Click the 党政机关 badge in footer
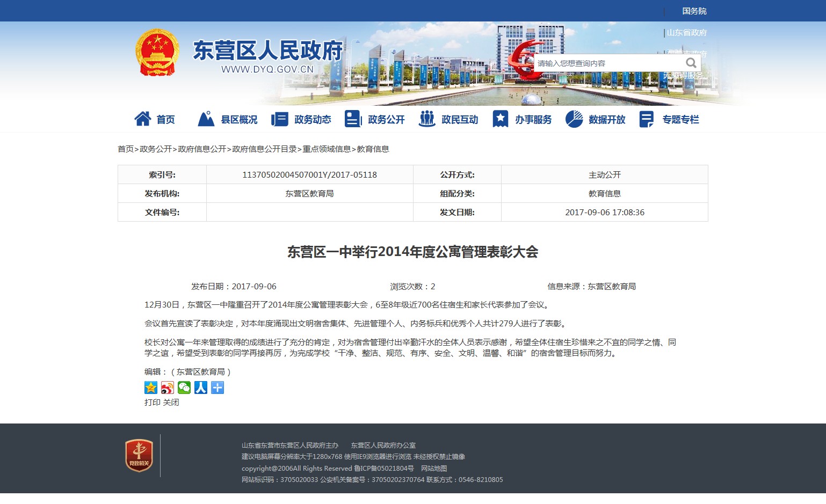Viewport: 826px width, 504px height. point(139,456)
